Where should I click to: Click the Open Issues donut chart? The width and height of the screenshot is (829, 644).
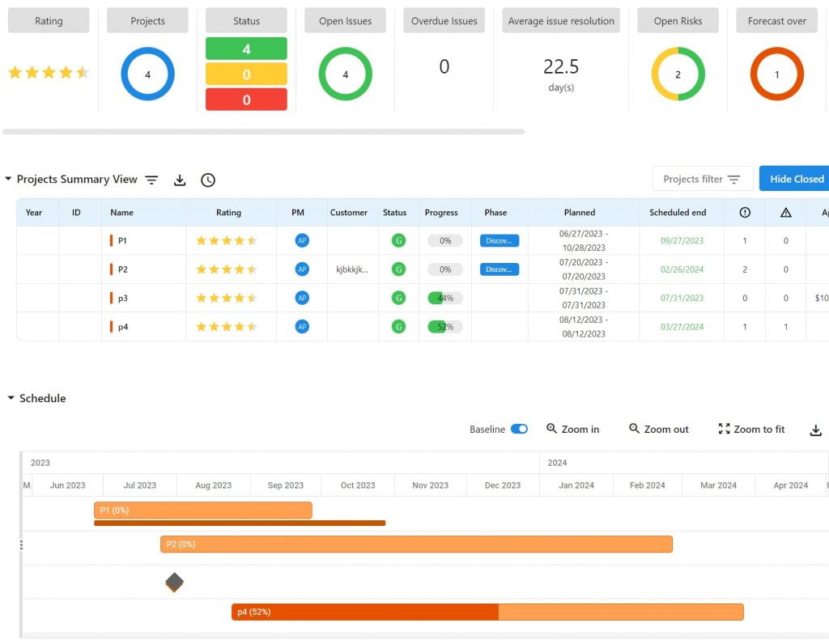tap(345, 74)
